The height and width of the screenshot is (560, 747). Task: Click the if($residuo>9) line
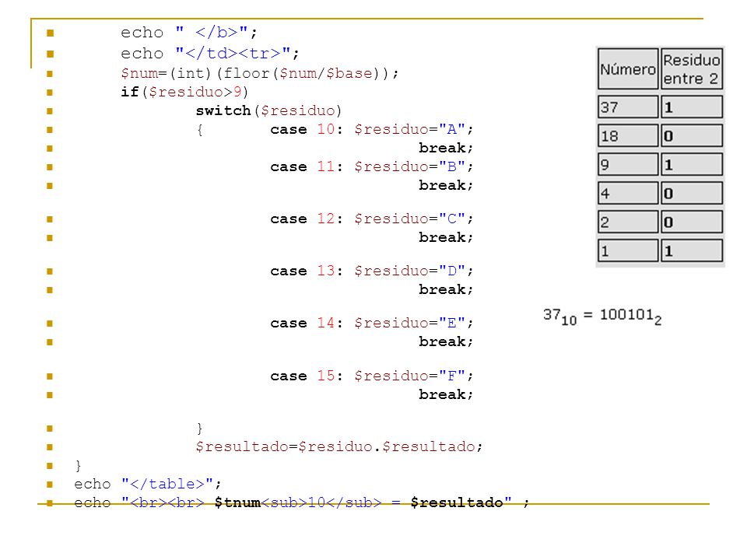pyautogui.click(x=184, y=92)
